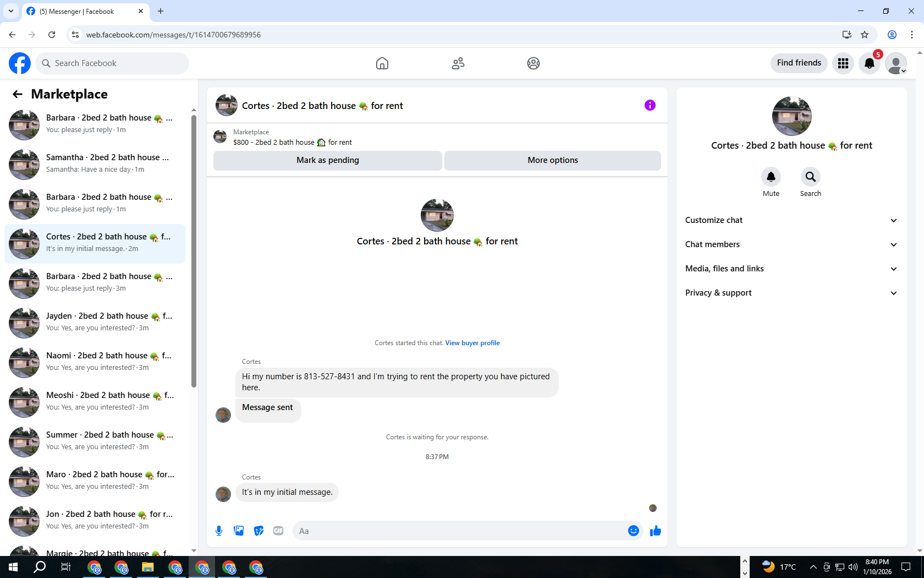This screenshot has height=578, width=924.
Task: View site information icon in address bar
Action: 75,35
